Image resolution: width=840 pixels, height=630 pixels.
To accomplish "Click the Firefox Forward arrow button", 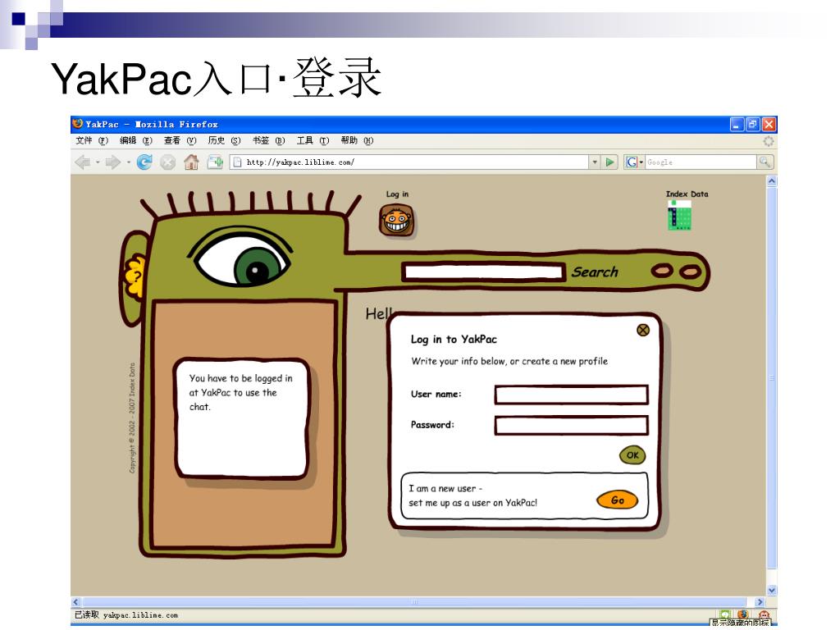I will point(112,162).
